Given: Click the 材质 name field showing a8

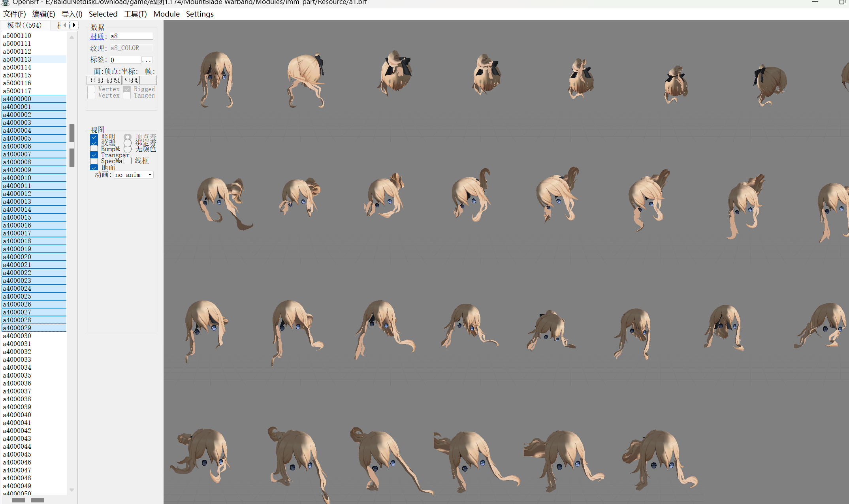Looking at the screenshot, I should [x=131, y=36].
